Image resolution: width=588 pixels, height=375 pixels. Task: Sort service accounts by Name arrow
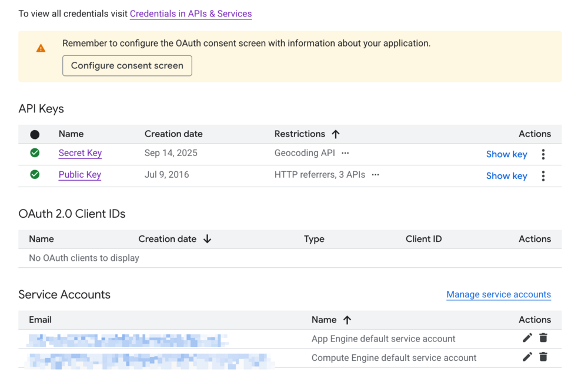point(348,320)
